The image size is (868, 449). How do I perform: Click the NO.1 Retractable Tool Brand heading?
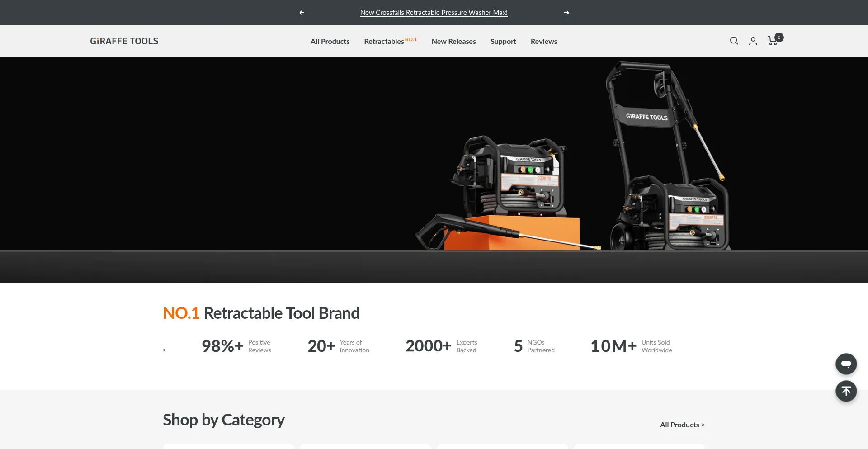tap(261, 313)
